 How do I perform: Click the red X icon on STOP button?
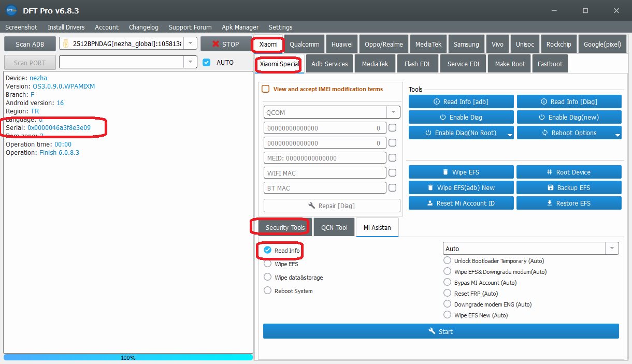pyautogui.click(x=216, y=44)
